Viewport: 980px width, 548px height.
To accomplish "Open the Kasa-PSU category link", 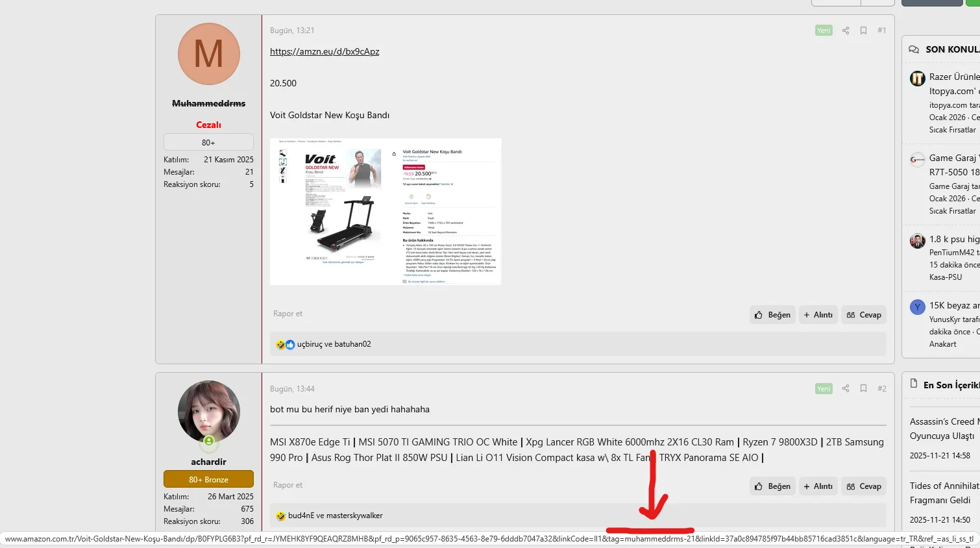I will click(946, 277).
